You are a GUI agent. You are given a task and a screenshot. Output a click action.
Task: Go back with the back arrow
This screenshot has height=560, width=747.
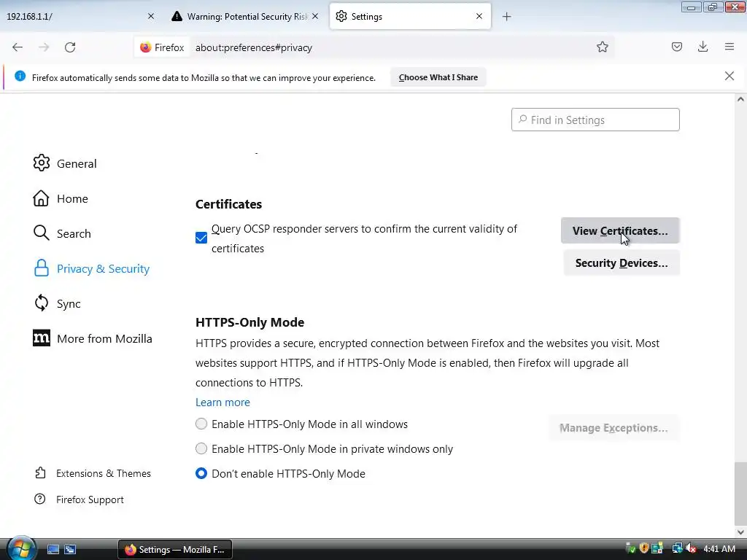pyautogui.click(x=18, y=47)
